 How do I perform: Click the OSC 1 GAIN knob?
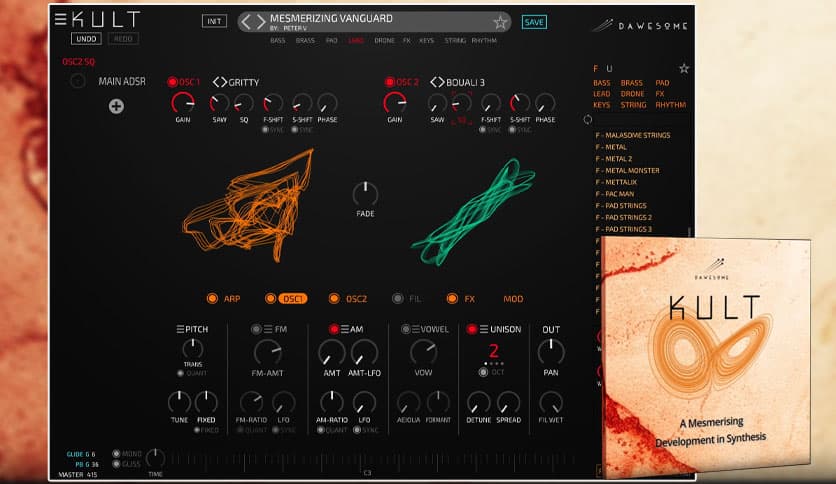[x=183, y=102]
